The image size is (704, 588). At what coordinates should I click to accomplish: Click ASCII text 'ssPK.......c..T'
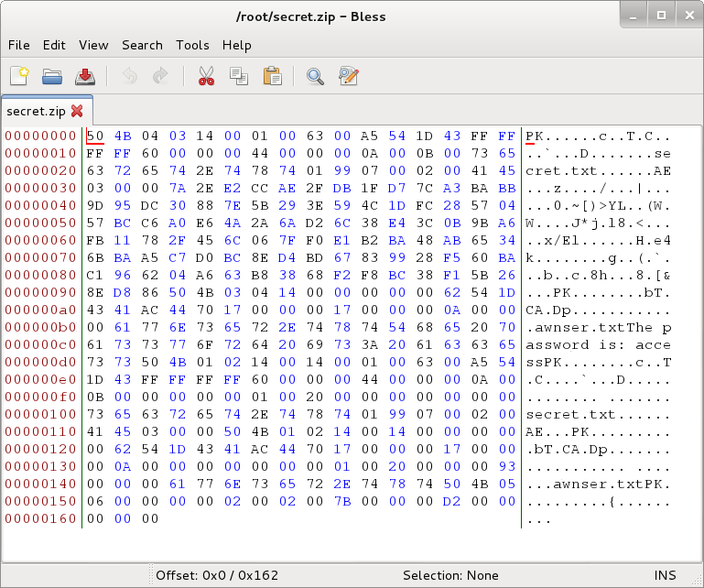(x=599, y=362)
